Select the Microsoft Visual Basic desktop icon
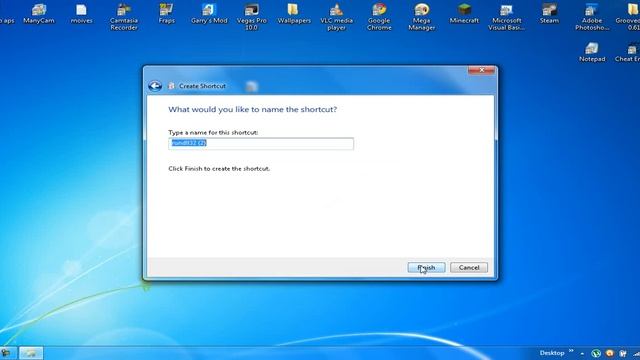 tap(507, 17)
